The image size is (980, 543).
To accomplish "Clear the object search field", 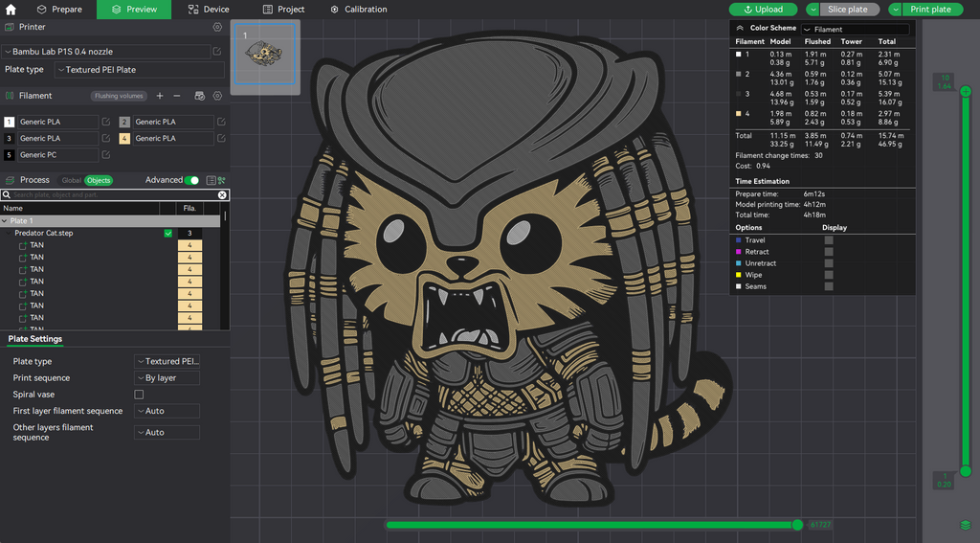I will coord(222,195).
